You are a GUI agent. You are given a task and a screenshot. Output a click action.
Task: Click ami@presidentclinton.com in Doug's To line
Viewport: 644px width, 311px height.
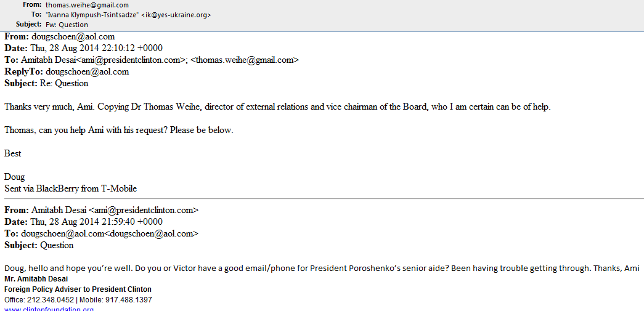130,60
